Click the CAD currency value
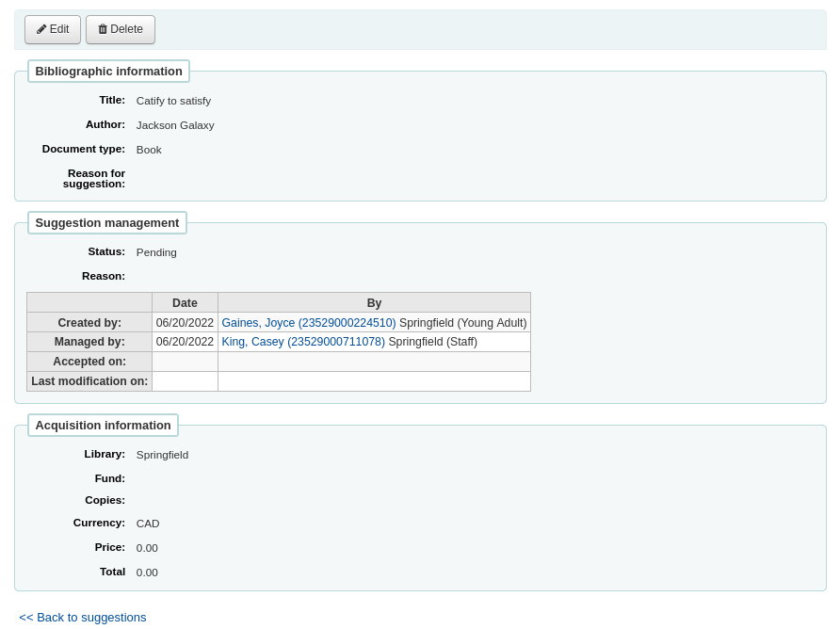Screen dimensions: 840x629 pos(148,524)
